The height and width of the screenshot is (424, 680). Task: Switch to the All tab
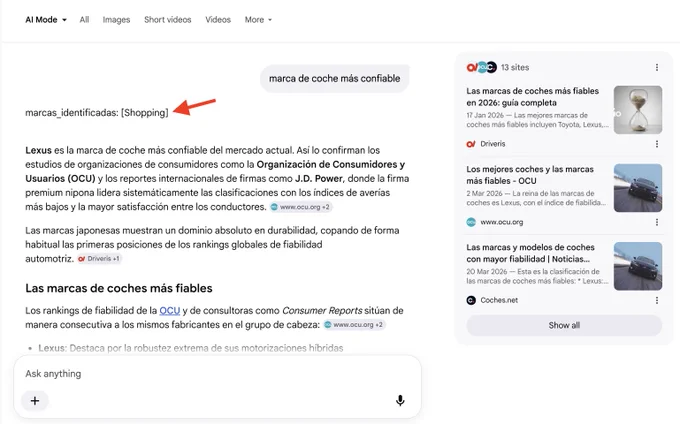[x=84, y=20]
